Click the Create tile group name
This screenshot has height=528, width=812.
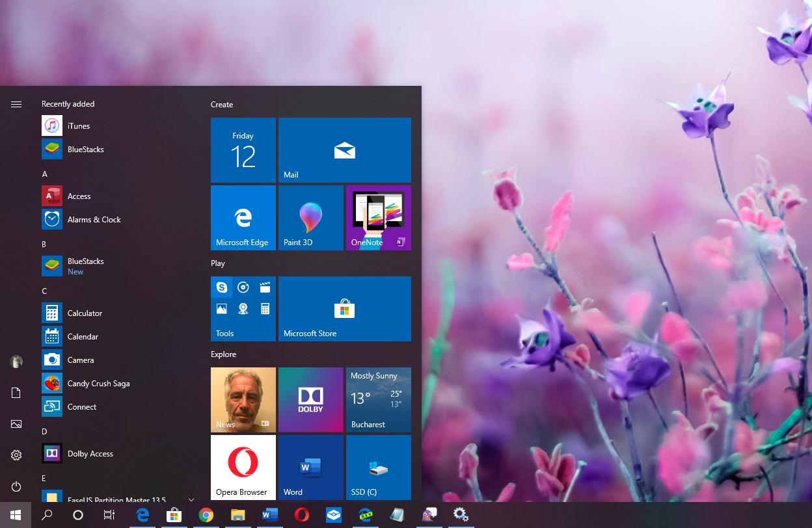(x=222, y=105)
